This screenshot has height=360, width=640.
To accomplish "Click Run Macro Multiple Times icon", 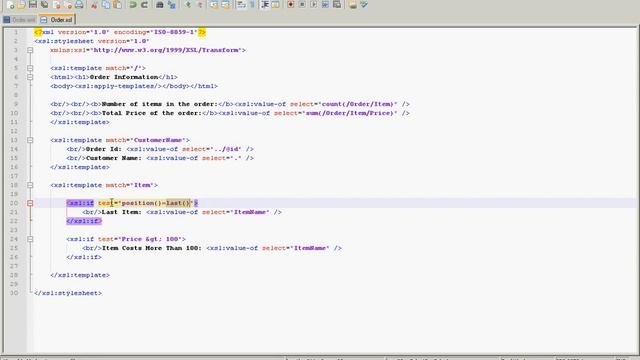I will (x=325, y=5).
